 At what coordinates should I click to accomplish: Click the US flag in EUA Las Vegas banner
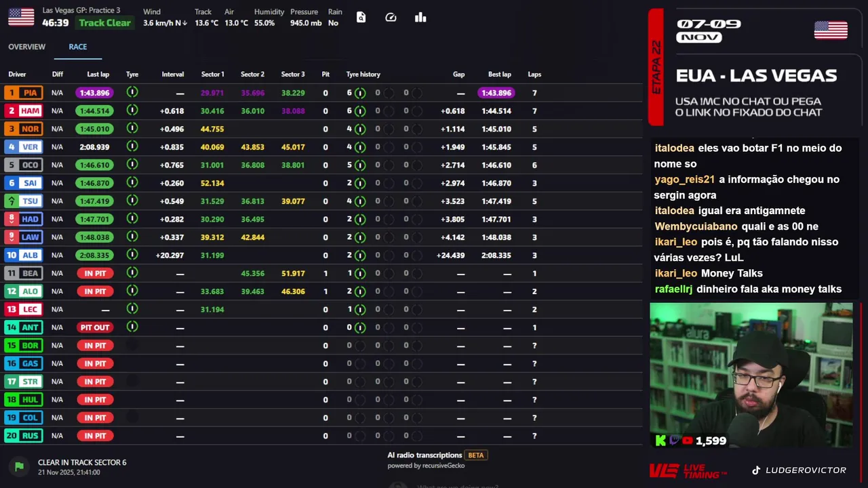(x=831, y=30)
